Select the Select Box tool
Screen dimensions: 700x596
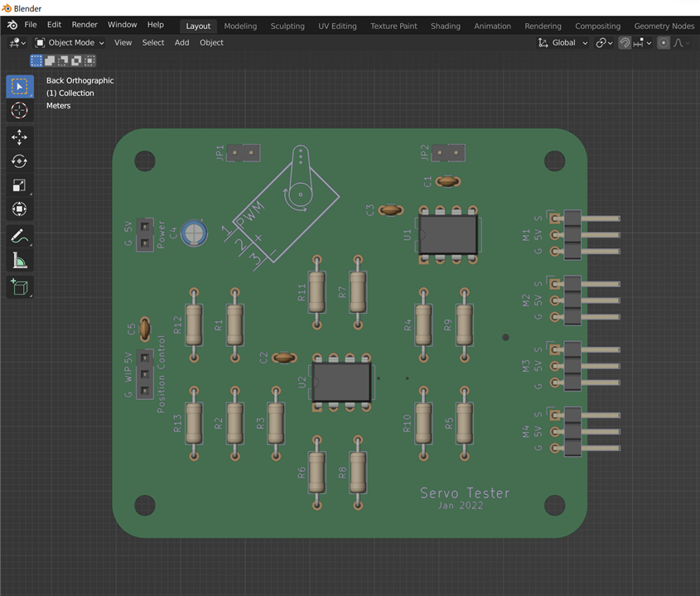click(x=20, y=87)
